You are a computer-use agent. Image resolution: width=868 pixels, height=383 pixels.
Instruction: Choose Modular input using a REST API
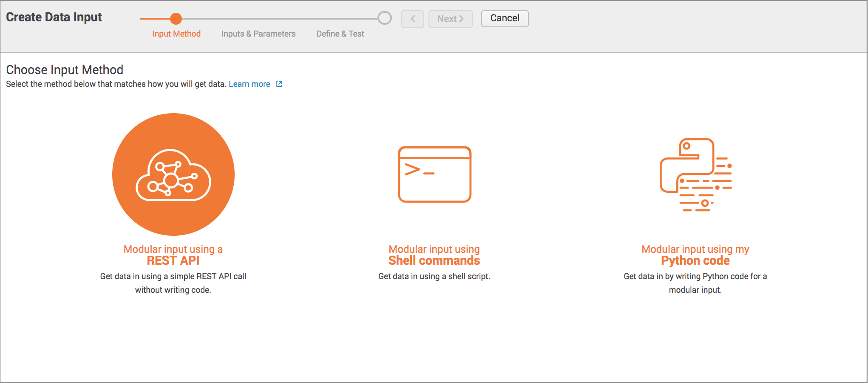pyautogui.click(x=173, y=254)
